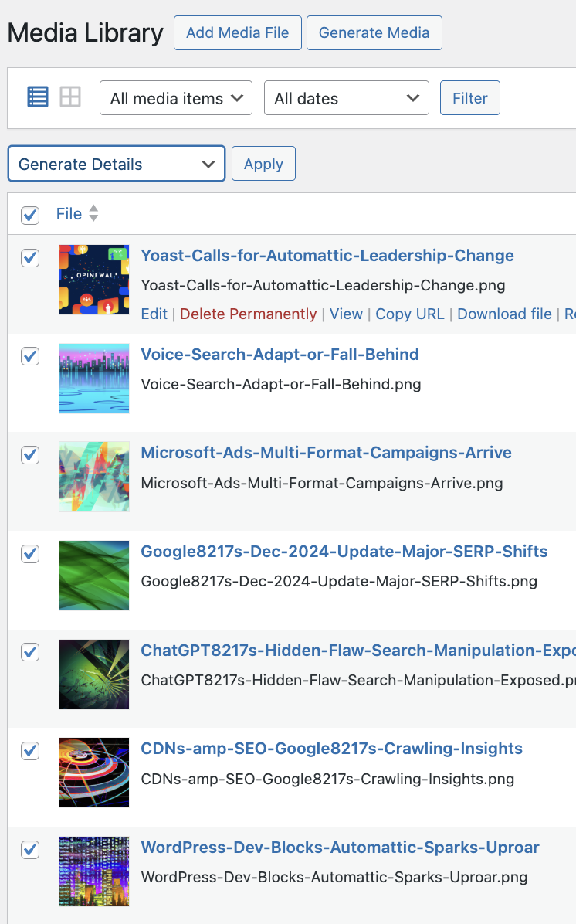Click filename text CDNs-amp-SEO-Google8217s-Crawling-Insights.png

click(327, 779)
